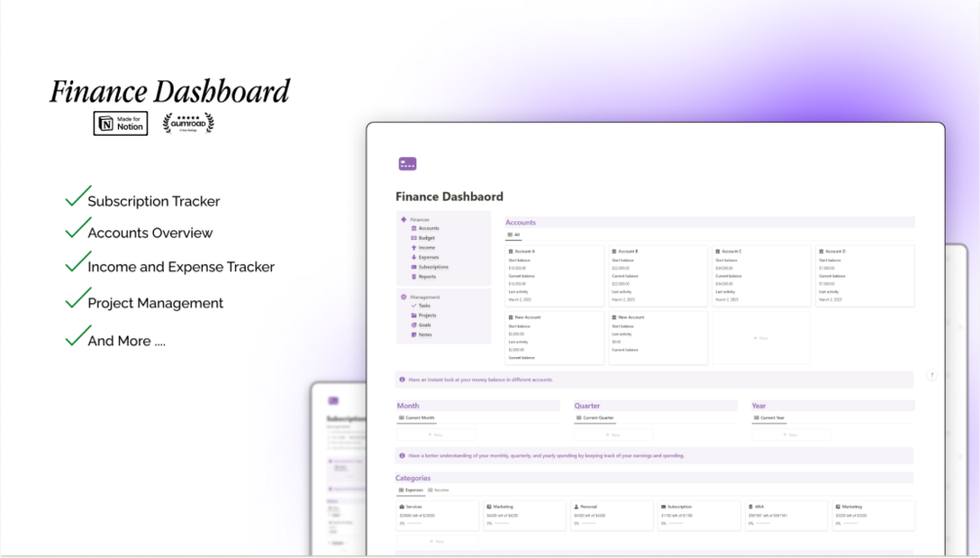This screenshot has height=558, width=980.
Task: Click the ANA category icon
Action: click(x=751, y=506)
